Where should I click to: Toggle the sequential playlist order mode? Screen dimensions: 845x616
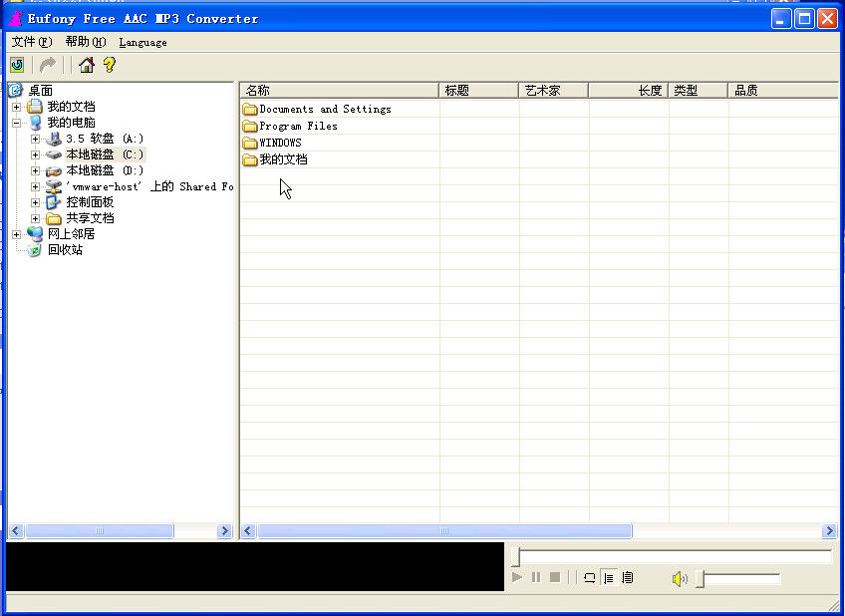point(609,578)
